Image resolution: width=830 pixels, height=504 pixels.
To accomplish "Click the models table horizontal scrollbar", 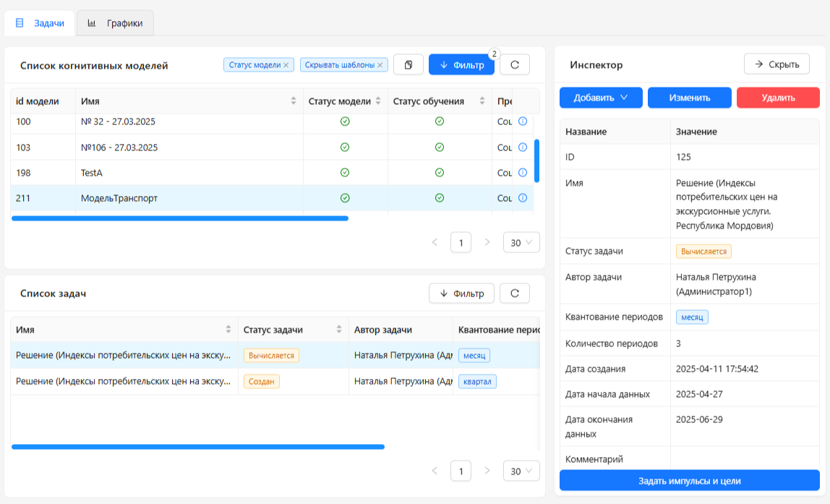I will 180,218.
